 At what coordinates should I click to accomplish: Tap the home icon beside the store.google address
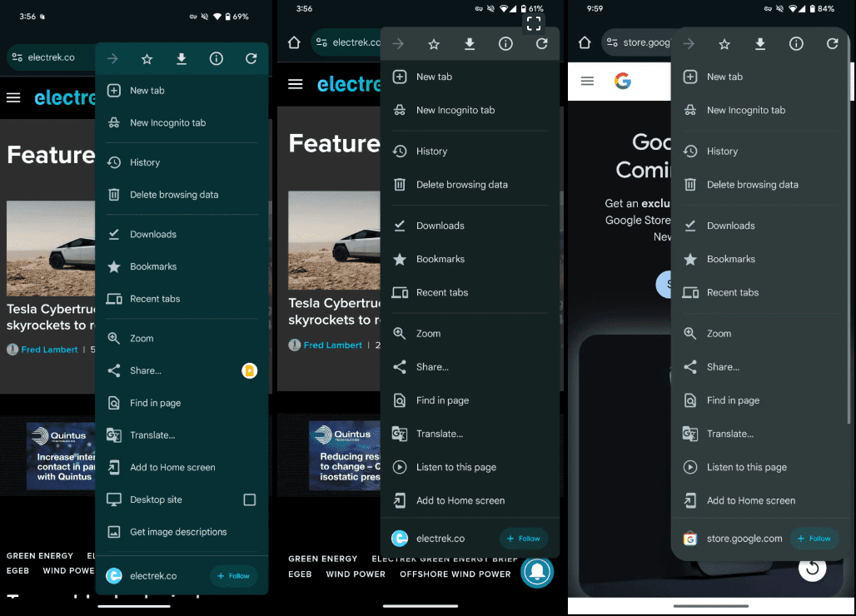tap(585, 42)
